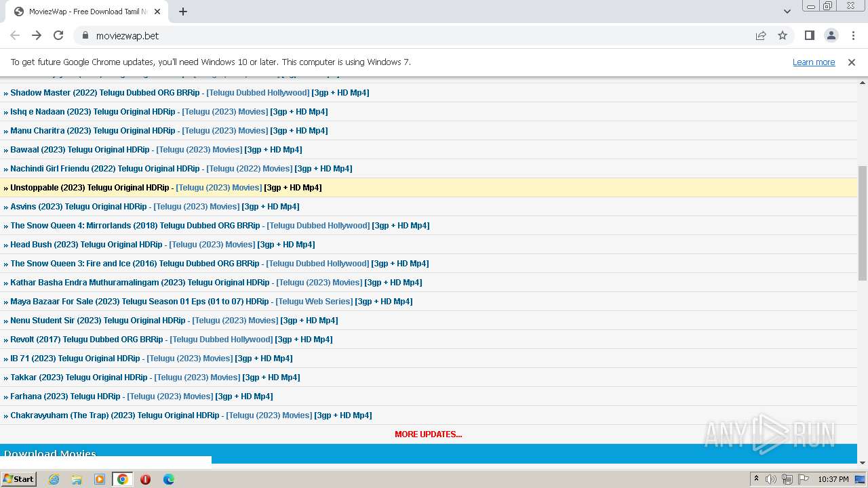868x488 pixels.
Task: Launch Microsoft Edge from the taskbar
Action: [169, 479]
